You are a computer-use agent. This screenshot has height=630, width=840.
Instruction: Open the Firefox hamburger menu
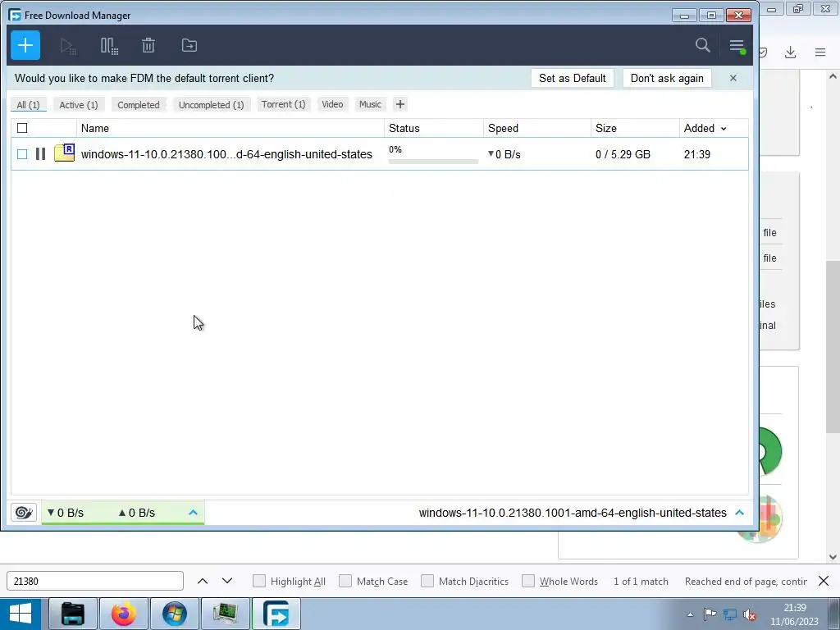click(x=820, y=52)
